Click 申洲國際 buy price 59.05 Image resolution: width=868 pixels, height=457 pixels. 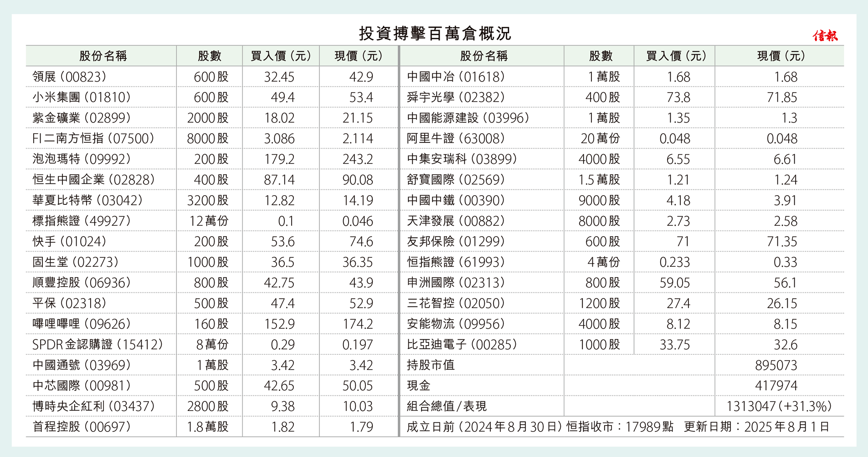pos(675,282)
